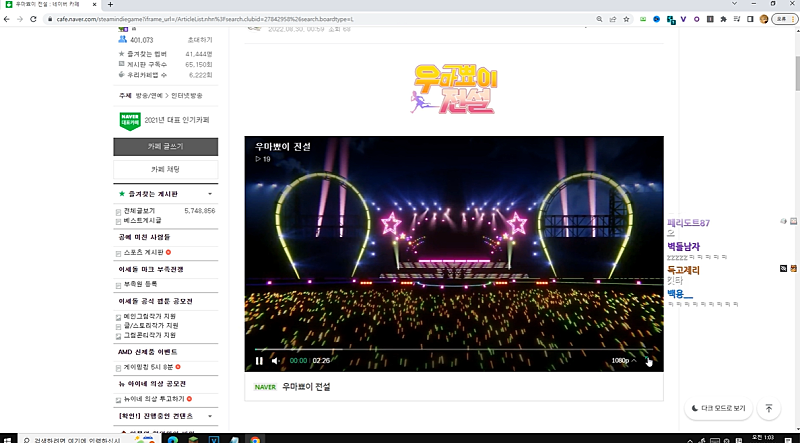The height and width of the screenshot is (443, 800).
Task: Click the 카페 글쓰기 button
Action: coord(165,146)
